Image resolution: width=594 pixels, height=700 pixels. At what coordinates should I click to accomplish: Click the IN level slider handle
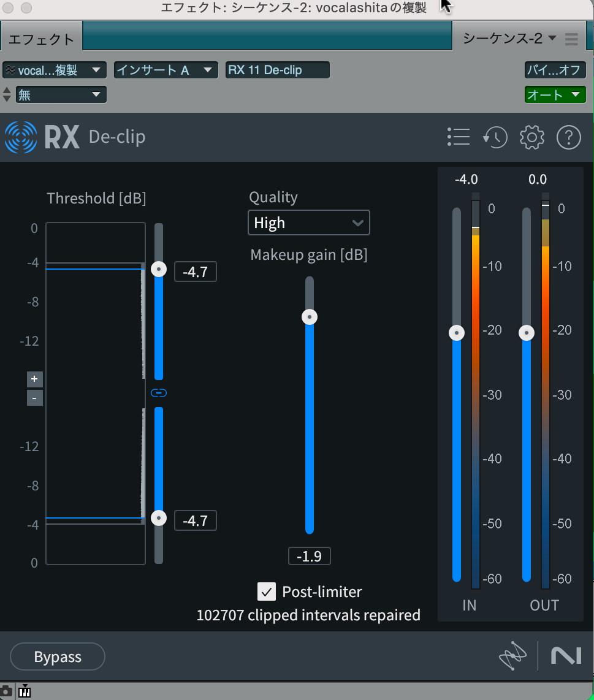tap(457, 333)
